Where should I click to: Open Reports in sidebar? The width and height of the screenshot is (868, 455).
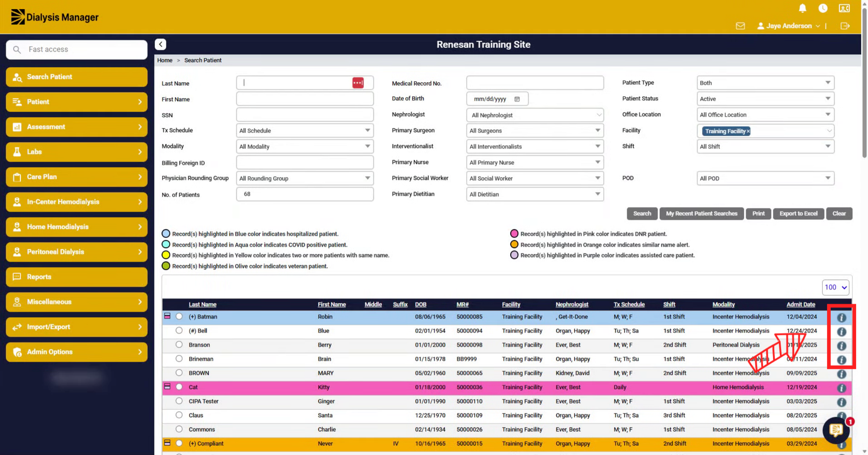pyautogui.click(x=77, y=277)
